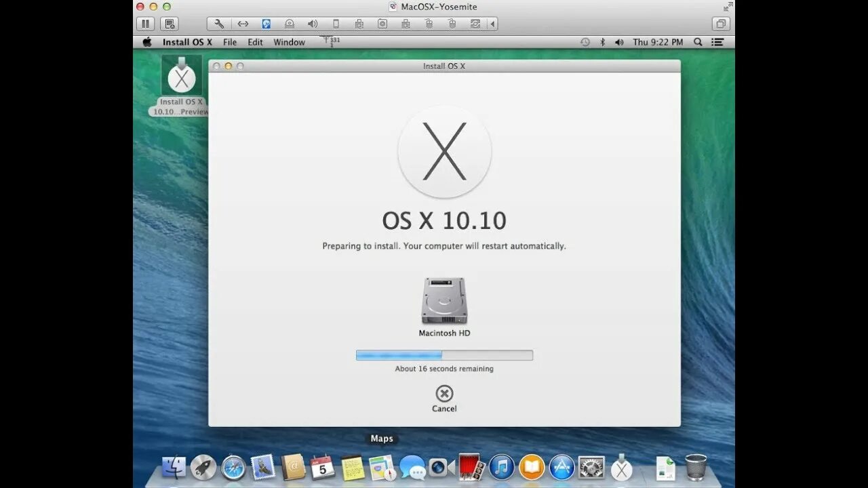Open the Apple menu
This screenshot has width=868, height=488.
[147, 42]
